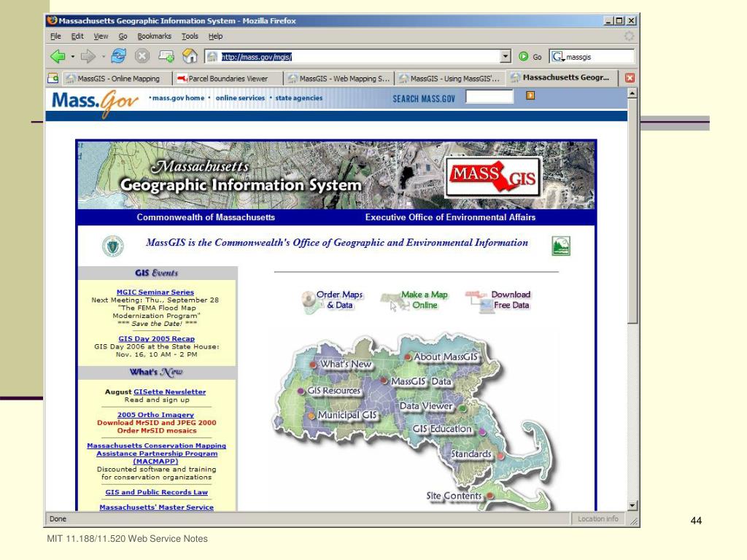Click GIS Resources on the map
The image size is (747, 560).
(333, 391)
